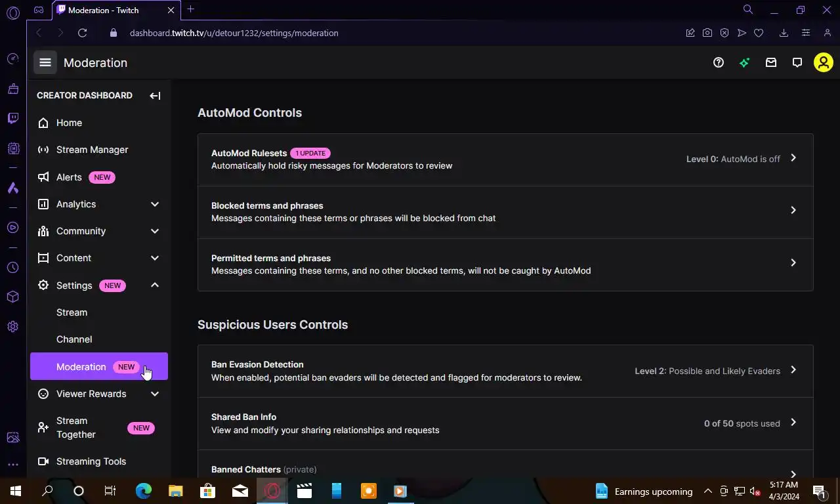The height and width of the screenshot is (504, 840).
Task: Show hidden system tray icons
Action: [x=708, y=491]
